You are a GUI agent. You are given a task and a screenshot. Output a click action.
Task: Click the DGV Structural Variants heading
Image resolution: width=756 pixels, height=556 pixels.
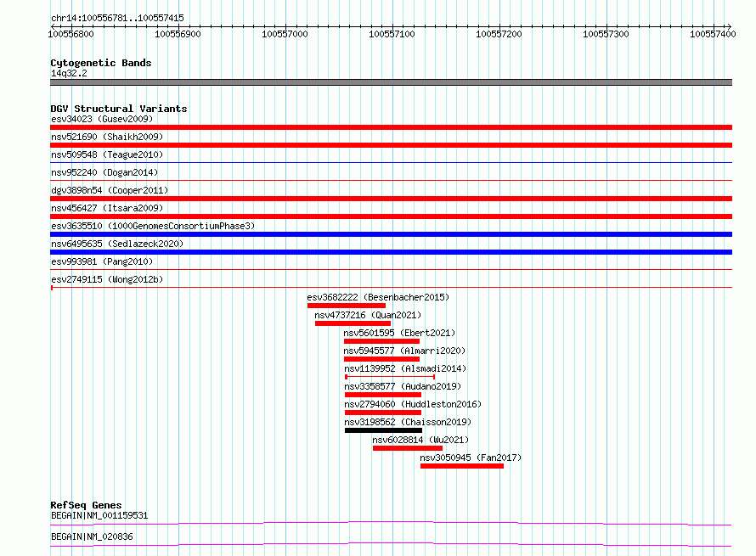tap(119, 109)
